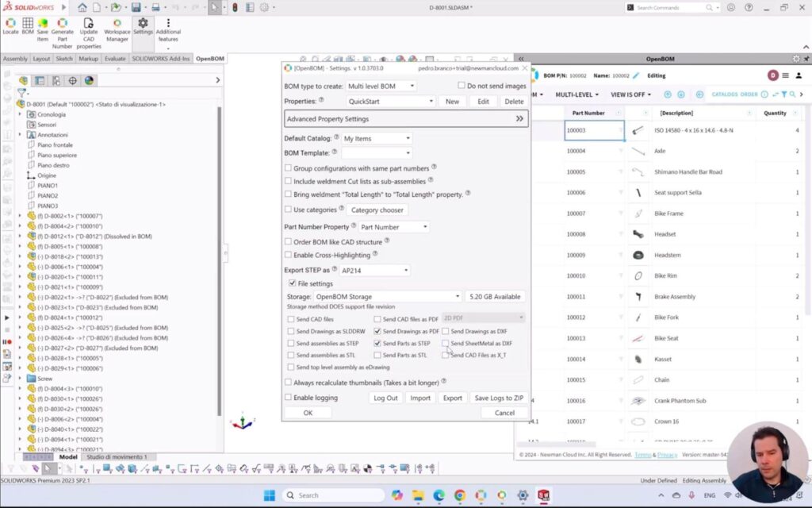The height and width of the screenshot is (508, 812).
Task: Click Bike Frame thumbnail in BOM table
Action: (638, 214)
